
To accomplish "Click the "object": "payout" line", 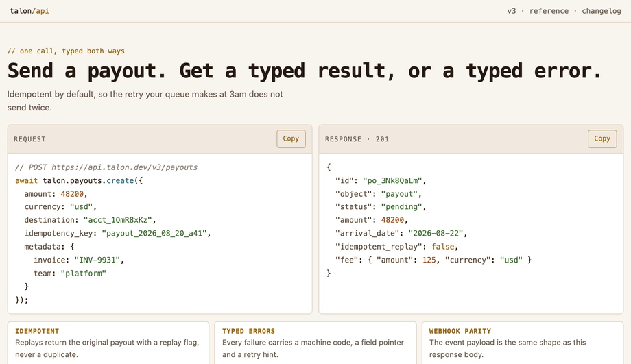I will 379,194.
